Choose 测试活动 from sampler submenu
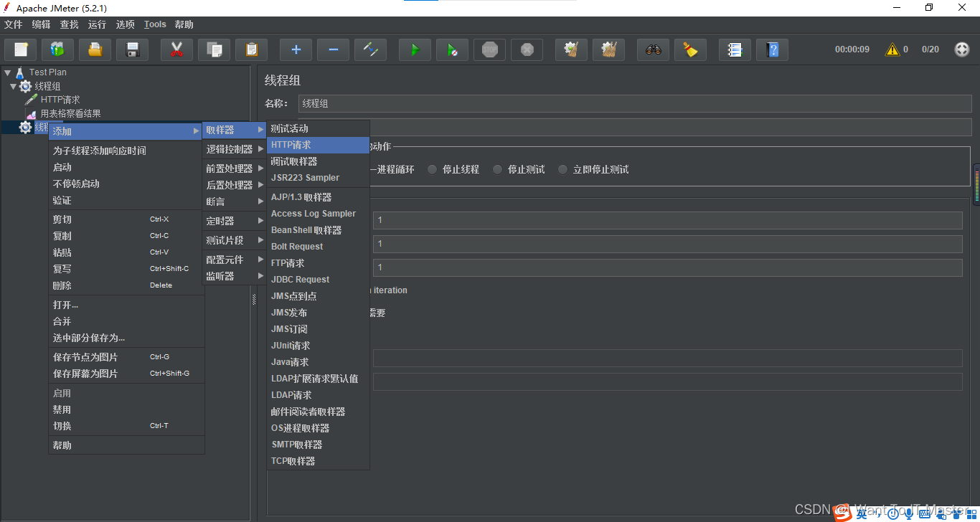This screenshot has width=980, height=522. coord(318,128)
